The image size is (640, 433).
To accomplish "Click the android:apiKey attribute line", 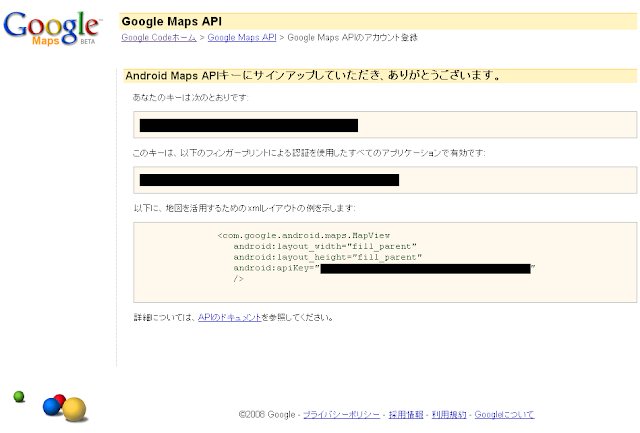I will [x=384, y=268].
